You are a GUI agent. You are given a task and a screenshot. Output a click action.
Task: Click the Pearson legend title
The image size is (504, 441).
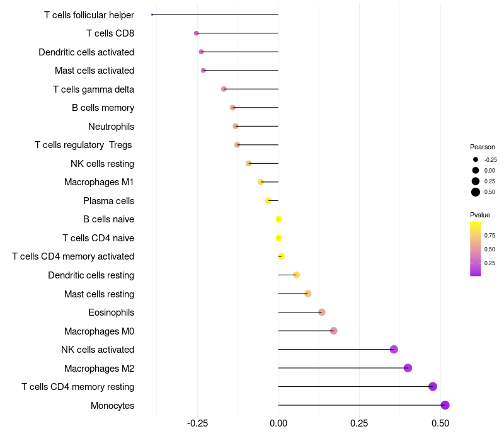[x=483, y=147]
